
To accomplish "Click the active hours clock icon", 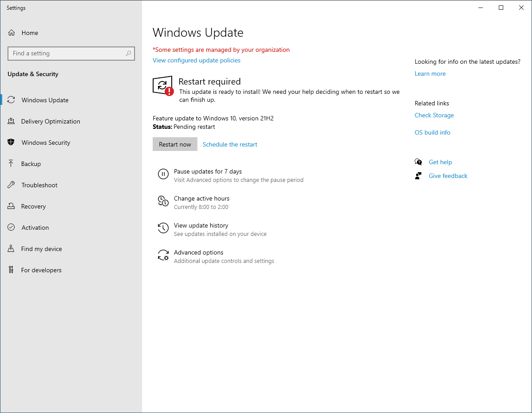I will tap(163, 201).
